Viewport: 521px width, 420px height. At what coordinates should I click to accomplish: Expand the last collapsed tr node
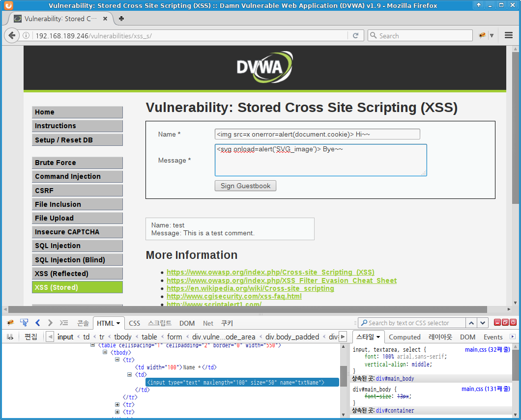[117, 412]
